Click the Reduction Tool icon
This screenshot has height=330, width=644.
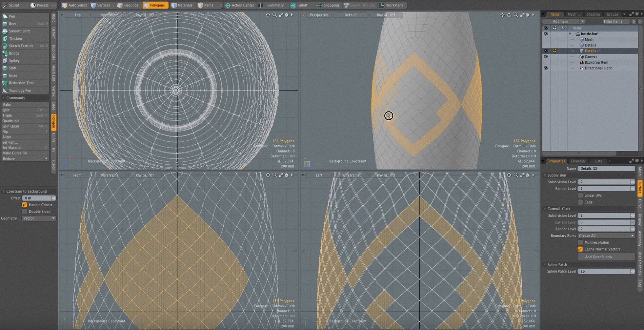(5, 83)
